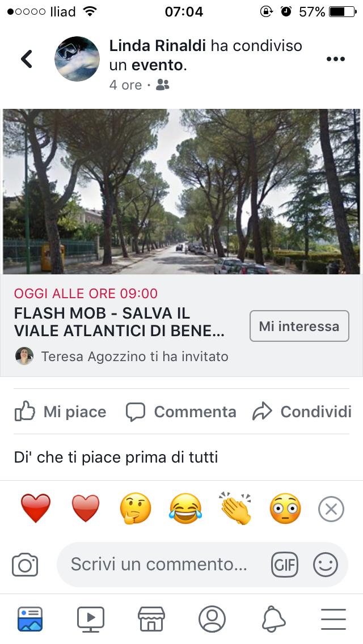Pick the clapping hands emoji
Image resolution: width=363 pixels, height=644 pixels.
[235, 509]
